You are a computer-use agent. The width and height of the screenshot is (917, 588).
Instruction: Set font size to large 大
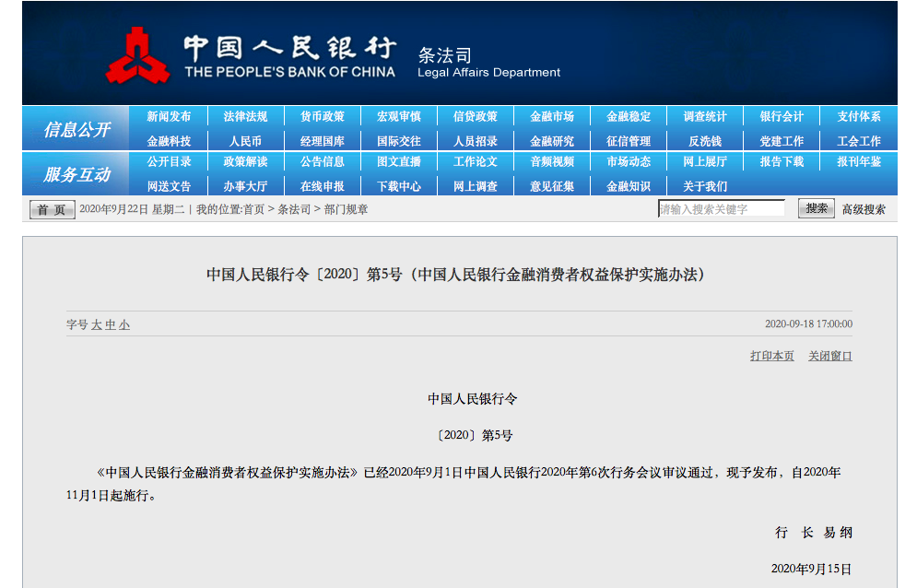click(x=97, y=324)
